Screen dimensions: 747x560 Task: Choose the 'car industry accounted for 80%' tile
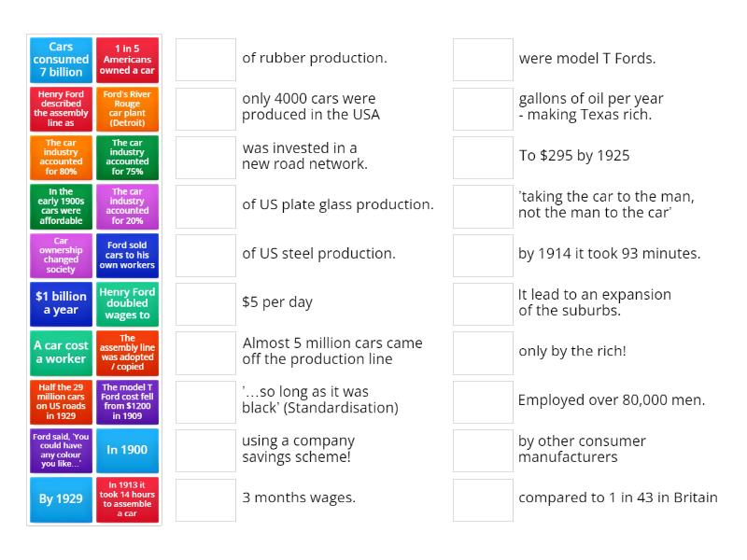tap(61, 157)
